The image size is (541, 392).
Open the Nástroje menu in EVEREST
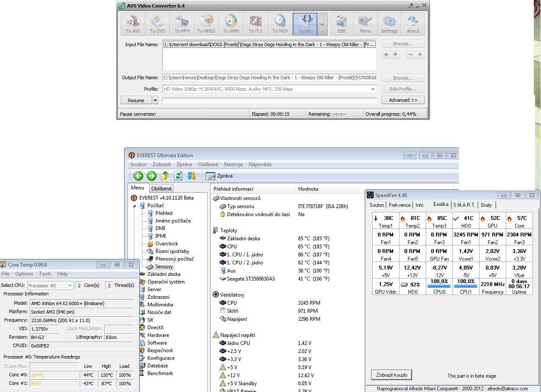233,164
